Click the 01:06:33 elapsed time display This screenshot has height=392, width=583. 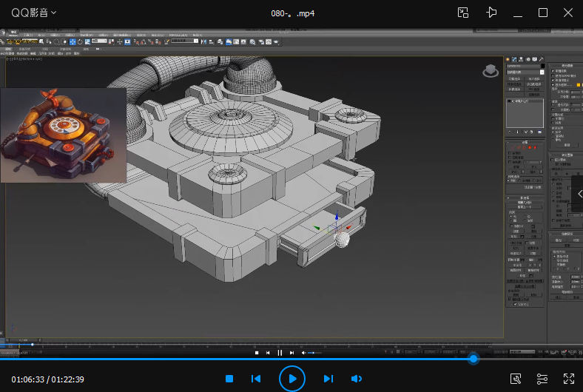(x=27, y=379)
